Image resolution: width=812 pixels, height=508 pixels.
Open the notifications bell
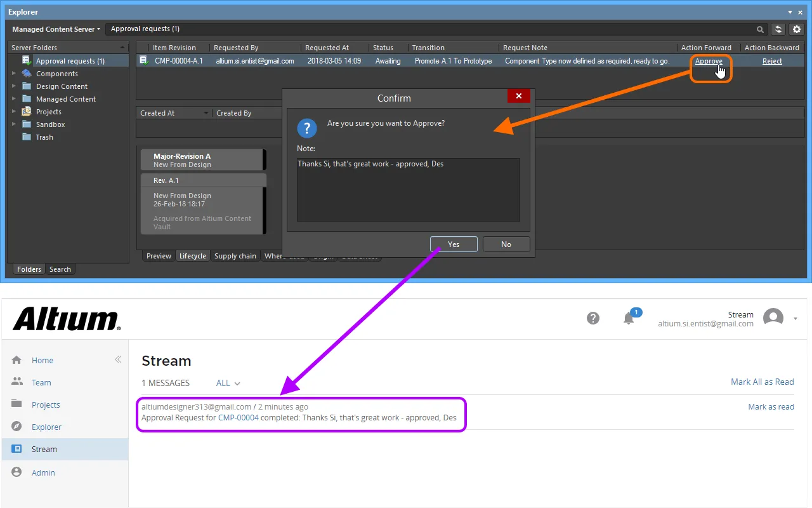(x=629, y=318)
